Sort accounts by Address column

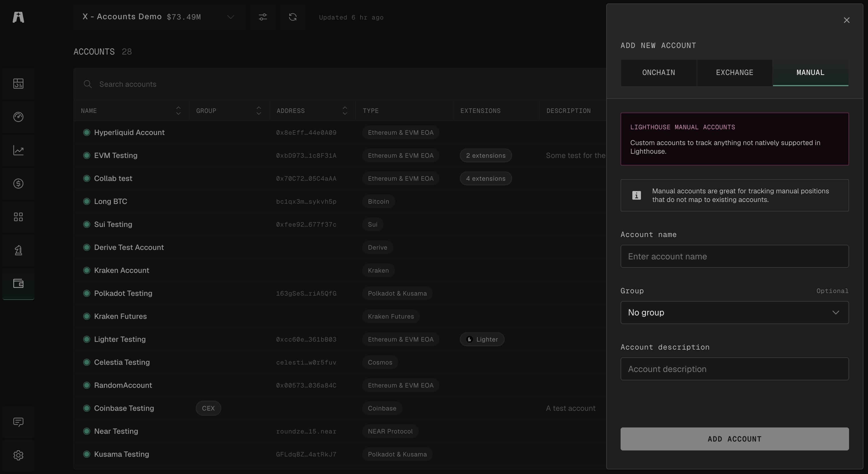345,111
